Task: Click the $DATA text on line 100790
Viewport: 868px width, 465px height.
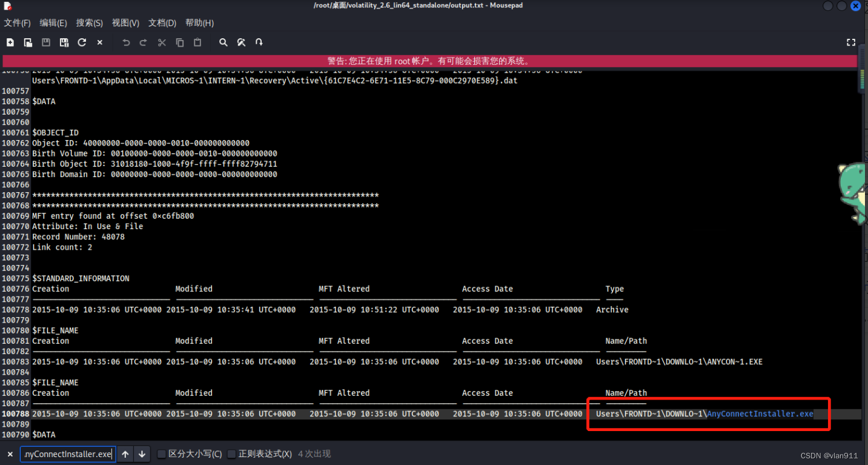Action: pyautogui.click(x=44, y=435)
